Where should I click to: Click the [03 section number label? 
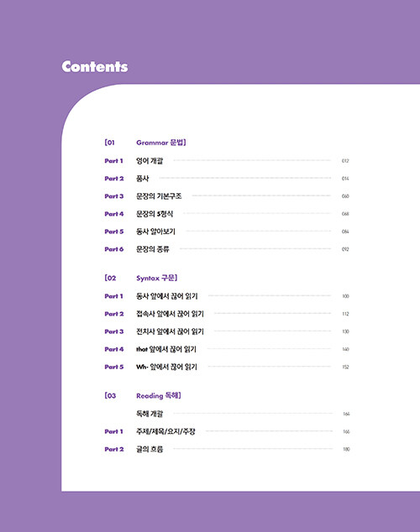click(110, 395)
